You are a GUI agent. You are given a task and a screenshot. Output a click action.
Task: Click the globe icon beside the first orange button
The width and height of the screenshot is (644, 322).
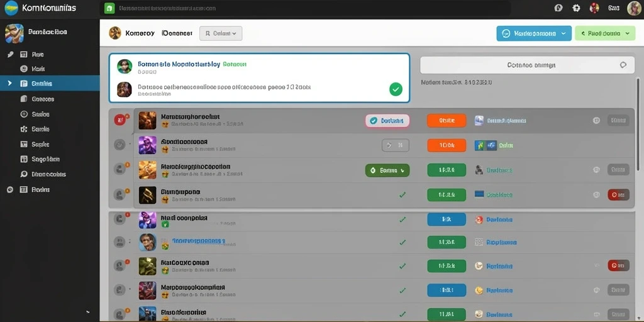point(479,120)
